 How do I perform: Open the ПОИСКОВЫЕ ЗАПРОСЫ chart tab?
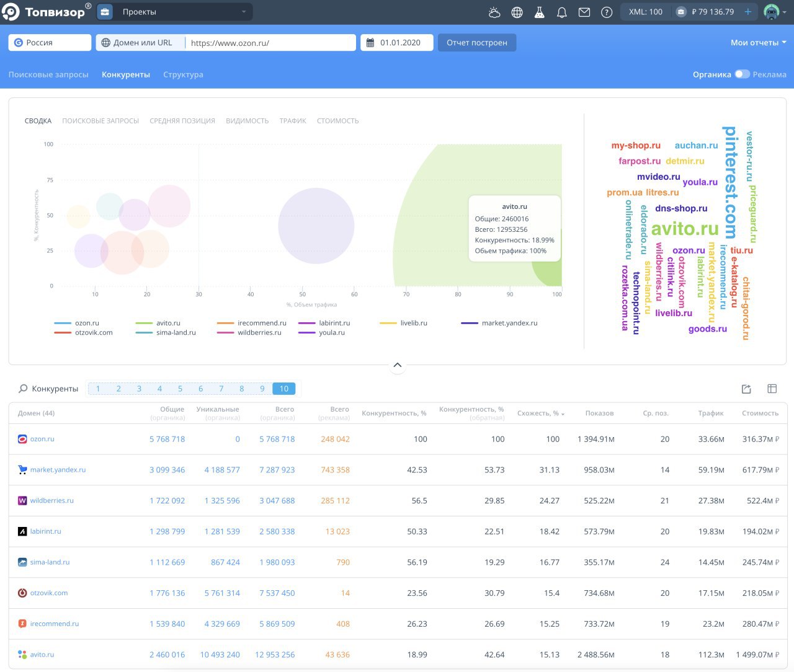click(100, 121)
